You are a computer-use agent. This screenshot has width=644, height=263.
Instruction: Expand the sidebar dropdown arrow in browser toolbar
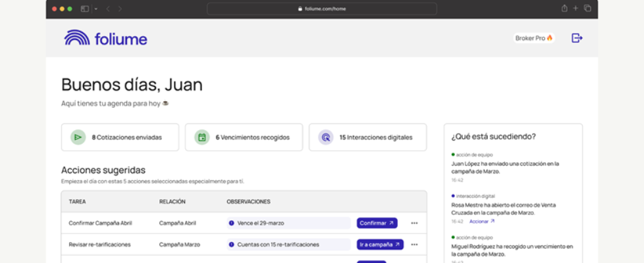[x=95, y=9]
